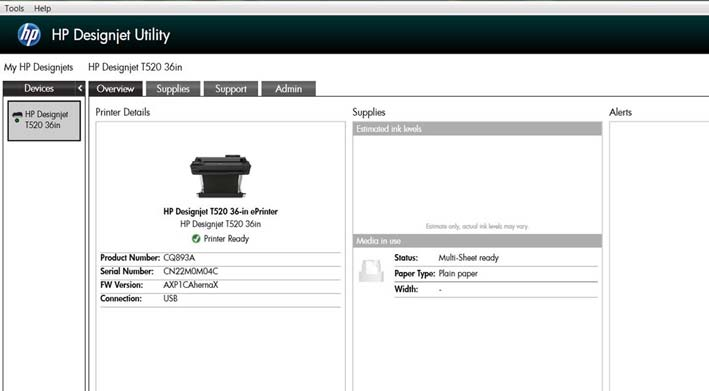Click the Media in use header
The width and height of the screenshot is (709, 391).
(x=477, y=241)
